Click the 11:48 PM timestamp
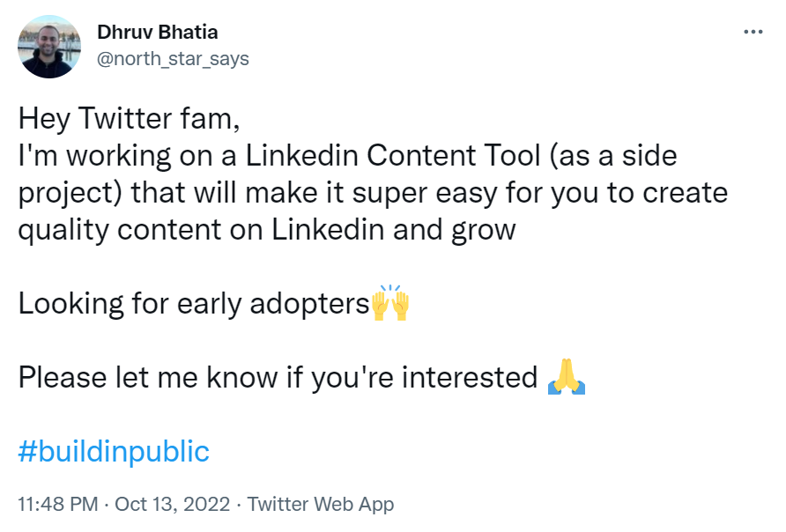Screen dimensions: 786x532 coord(58,505)
